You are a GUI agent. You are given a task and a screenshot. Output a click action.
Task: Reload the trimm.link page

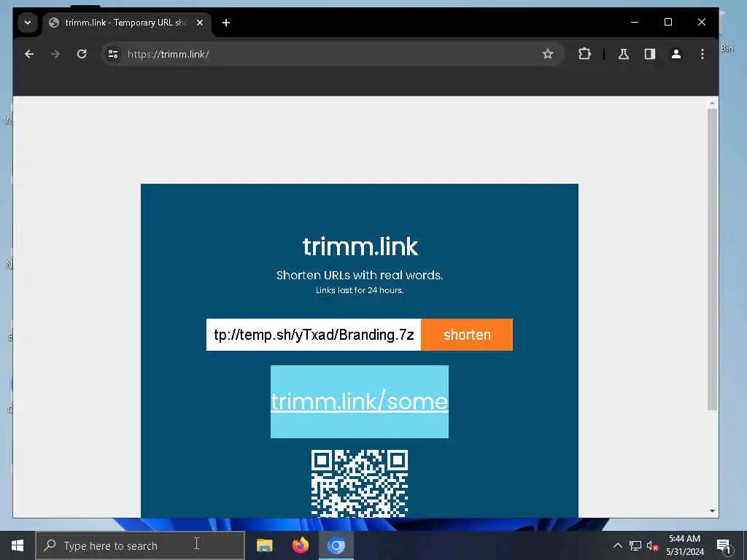(82, 54)
